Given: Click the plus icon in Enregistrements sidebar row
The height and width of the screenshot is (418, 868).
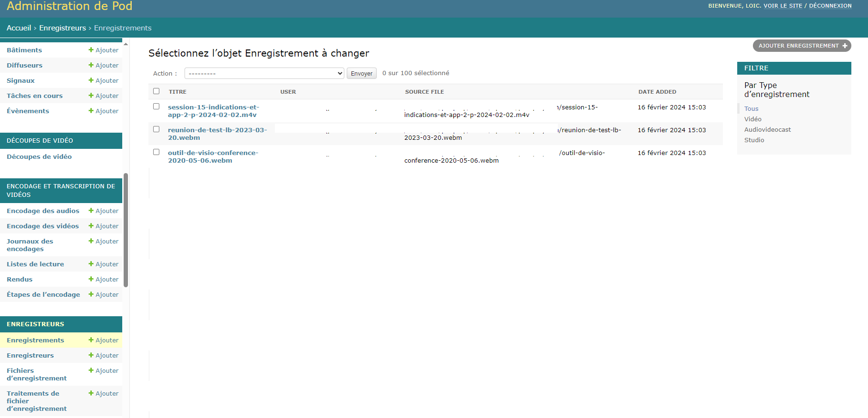Looking at the screenshot, I should 91,340.
